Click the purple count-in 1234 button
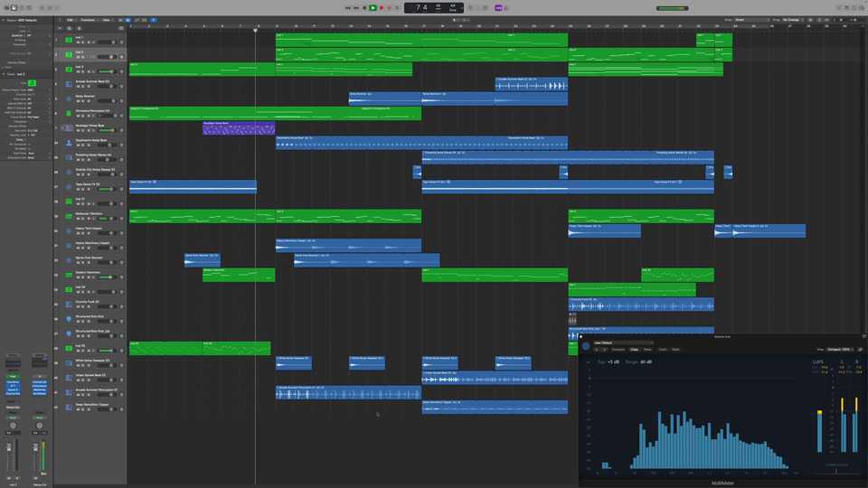This screenshot has height=488, width=868. click(x=497, y=8)
